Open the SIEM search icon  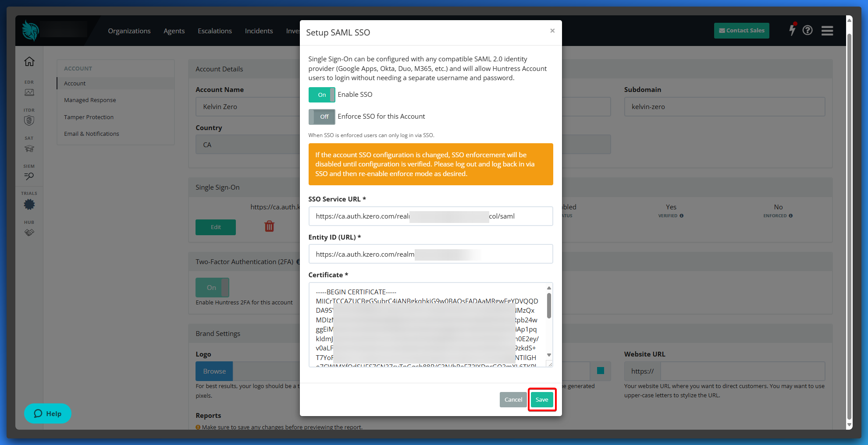tap(29, 177)
